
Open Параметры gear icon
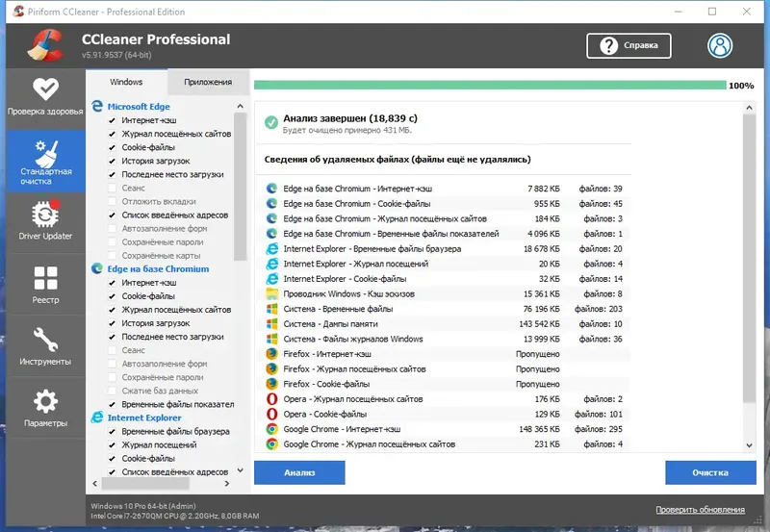tap(45, 401)
